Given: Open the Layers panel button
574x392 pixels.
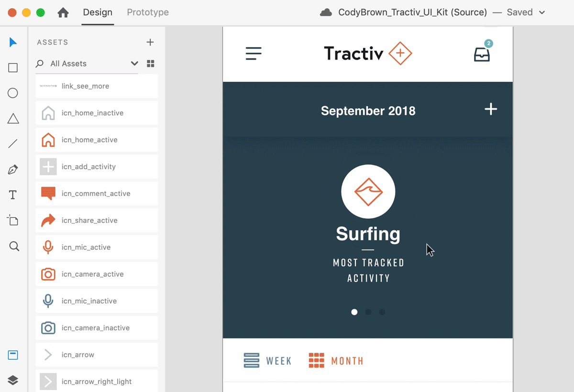Looking at the screenshot, I should [13, 381].
